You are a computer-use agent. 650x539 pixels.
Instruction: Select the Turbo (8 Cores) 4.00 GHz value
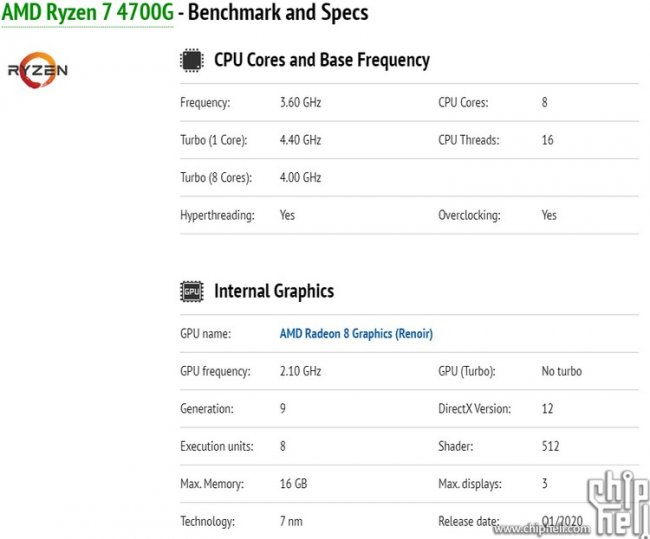[300, 178]
